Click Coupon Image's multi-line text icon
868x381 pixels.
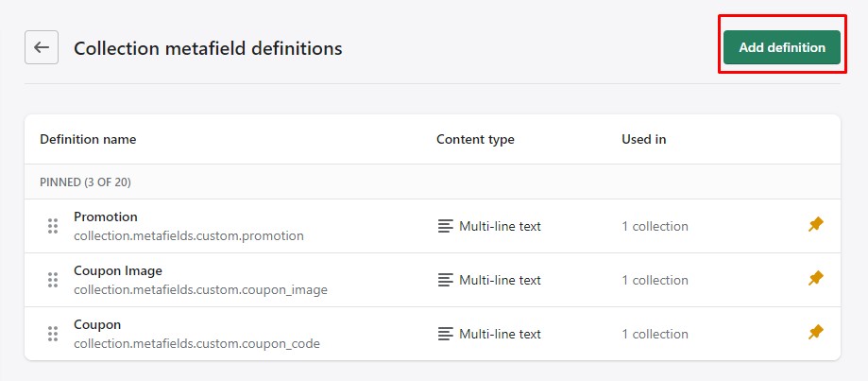446,280
